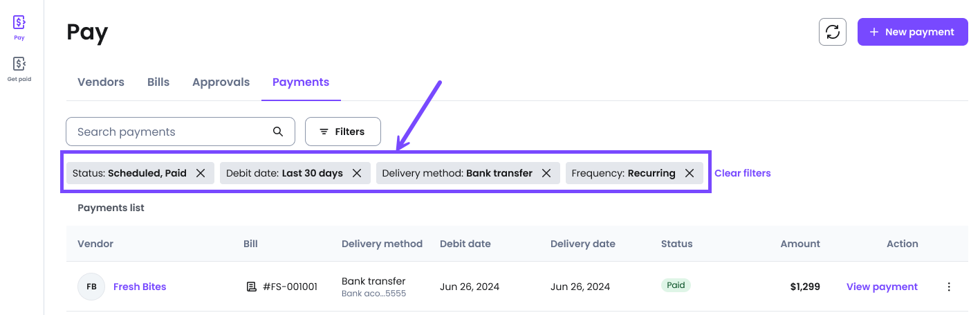Image resolution: width=980 pixels, height=315 pixels.
Task: Open the Approvals tab
Action: pos(221,82)
